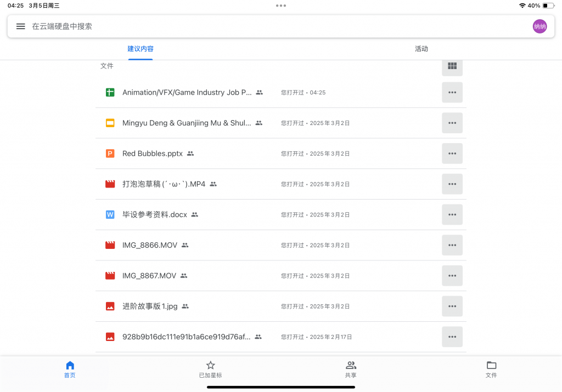562x392 pixels.
Task: Select the 建议内容 tab
Action: click(140, 49)
